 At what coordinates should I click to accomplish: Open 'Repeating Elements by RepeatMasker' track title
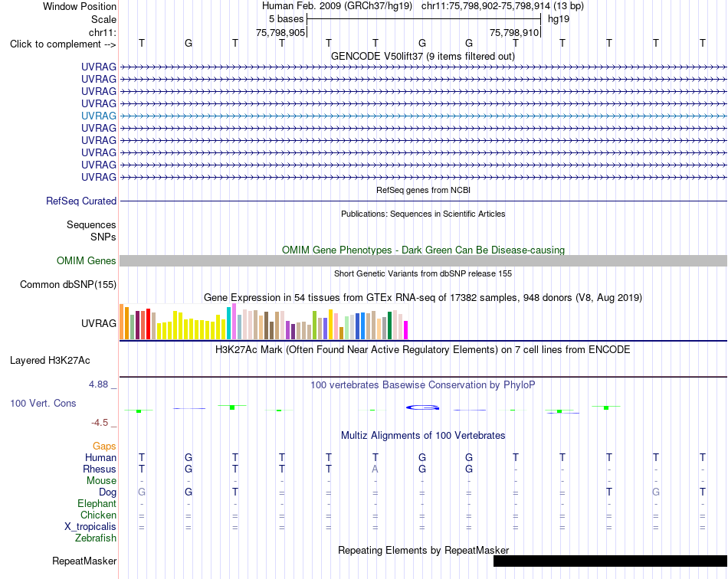coord(423,550)
